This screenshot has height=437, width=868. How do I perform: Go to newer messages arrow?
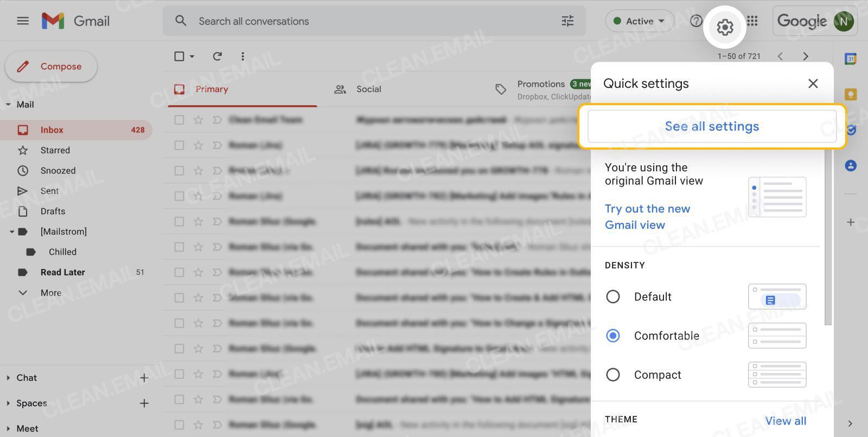point(780,56)
